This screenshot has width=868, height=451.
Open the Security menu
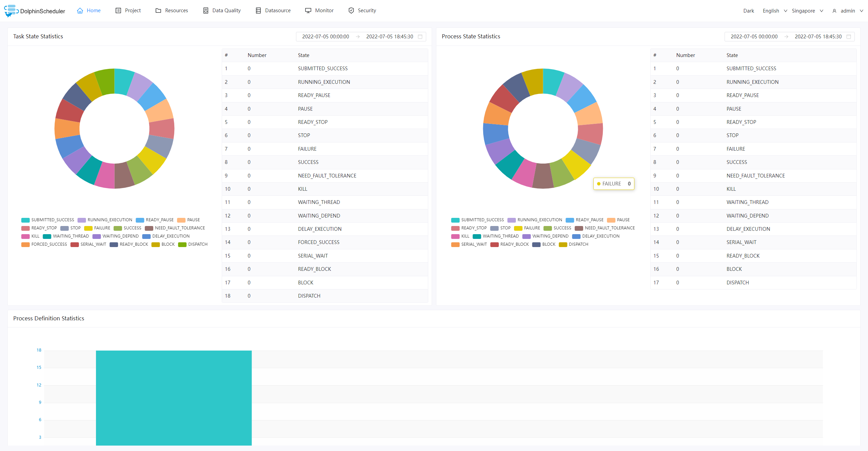tap(367, 11)
